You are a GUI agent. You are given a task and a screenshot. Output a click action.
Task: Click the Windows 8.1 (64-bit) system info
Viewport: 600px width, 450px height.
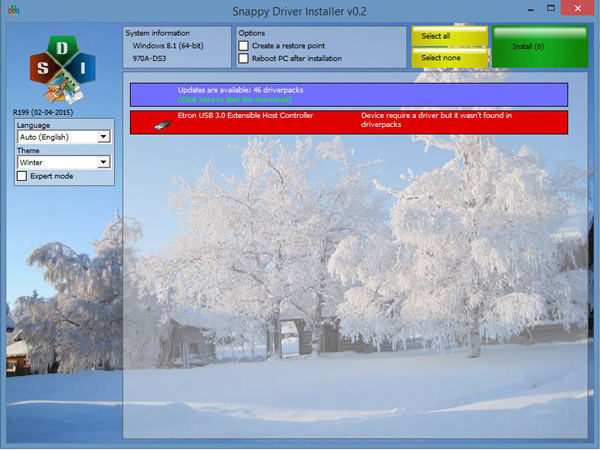[168, 46]
